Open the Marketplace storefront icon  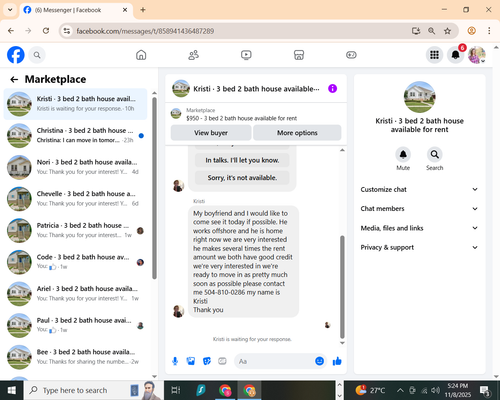click(299, 55)
